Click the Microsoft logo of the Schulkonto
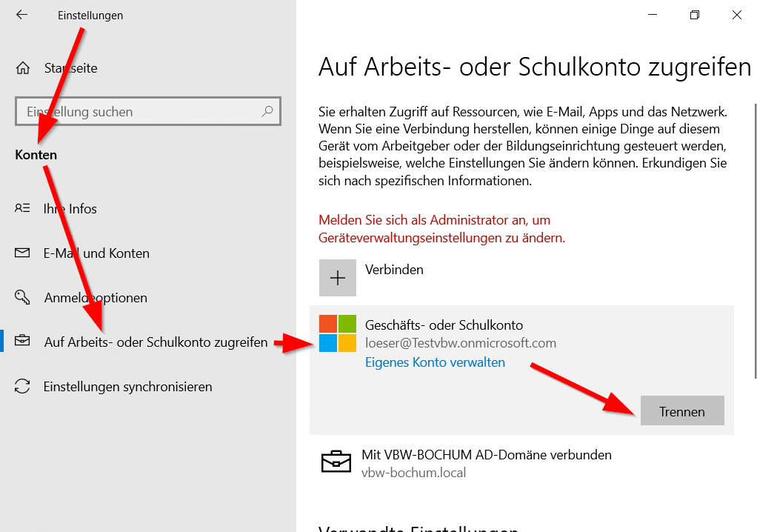The height and width of the screenshot is (532, 757). (x=337, y=333)
